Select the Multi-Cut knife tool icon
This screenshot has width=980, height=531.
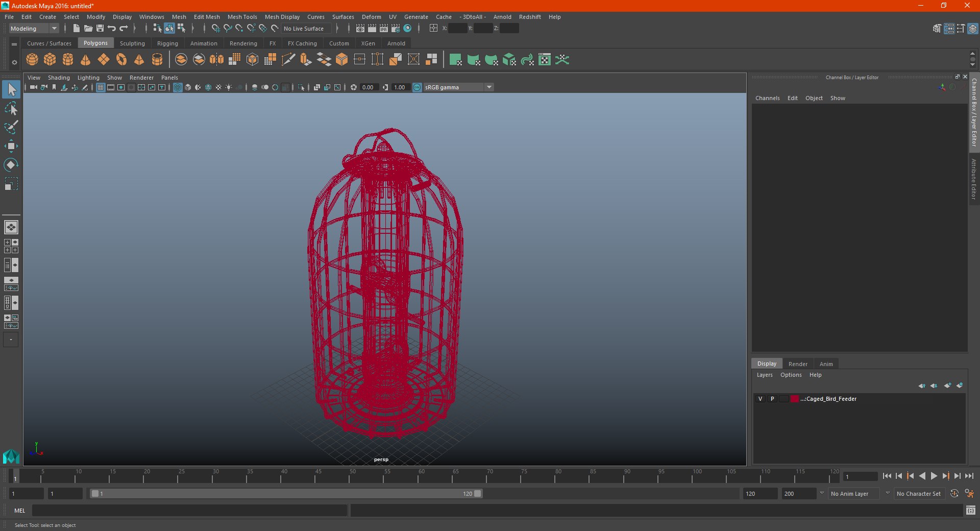(x=288, y=60)
